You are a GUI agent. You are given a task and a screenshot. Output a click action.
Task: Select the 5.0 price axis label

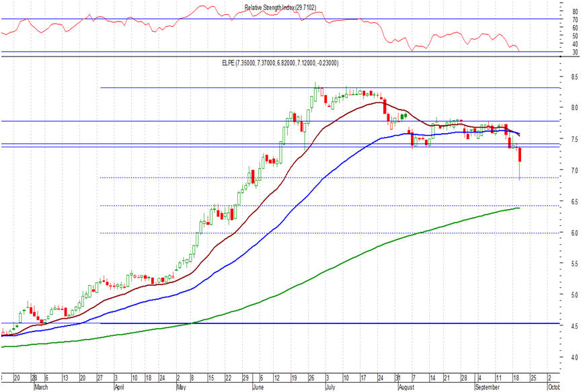coord(574,295)
